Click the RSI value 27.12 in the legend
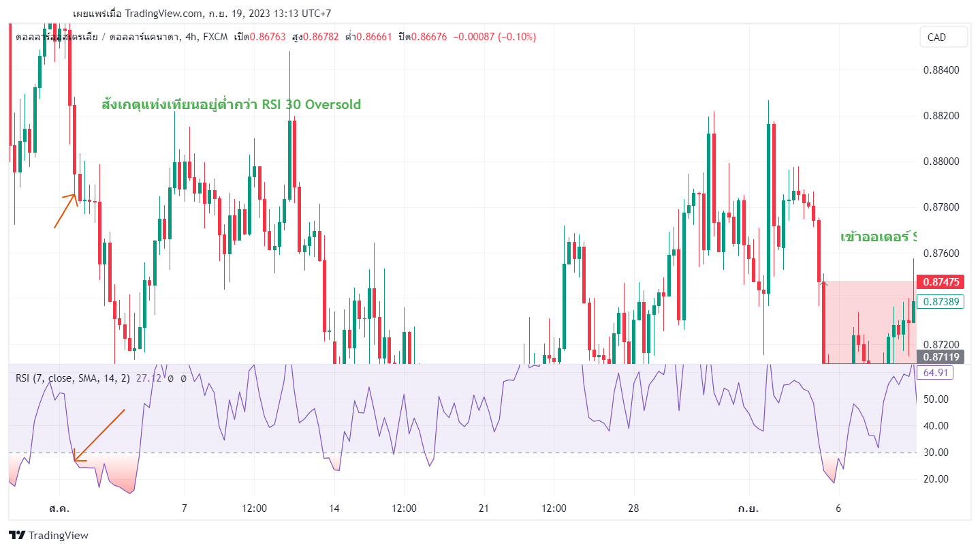 (x=148, y=378)
